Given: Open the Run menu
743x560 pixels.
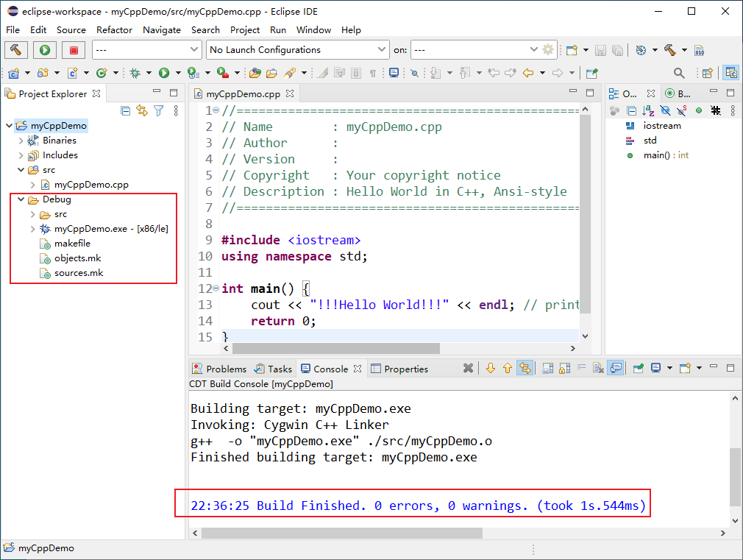Looking at the screenshot, I should point(278,30).
